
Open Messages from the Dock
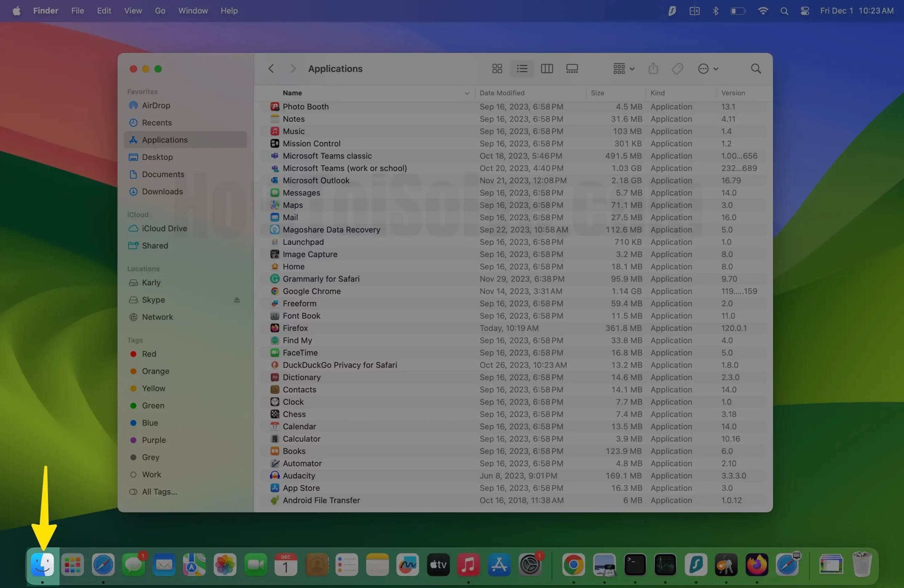coord(134,565)
